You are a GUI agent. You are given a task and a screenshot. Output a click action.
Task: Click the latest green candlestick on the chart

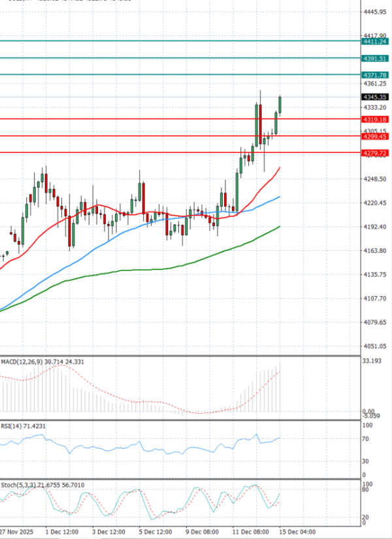click(280, 103)
